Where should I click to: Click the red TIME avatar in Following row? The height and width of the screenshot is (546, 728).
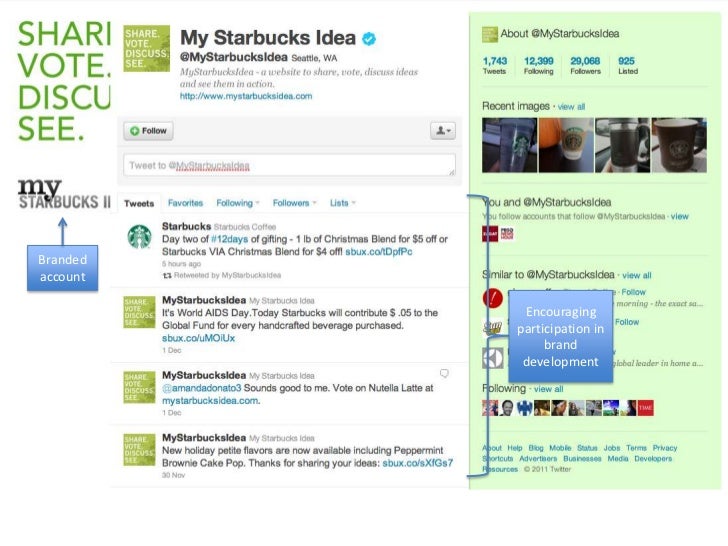click(x=646, y=408)
